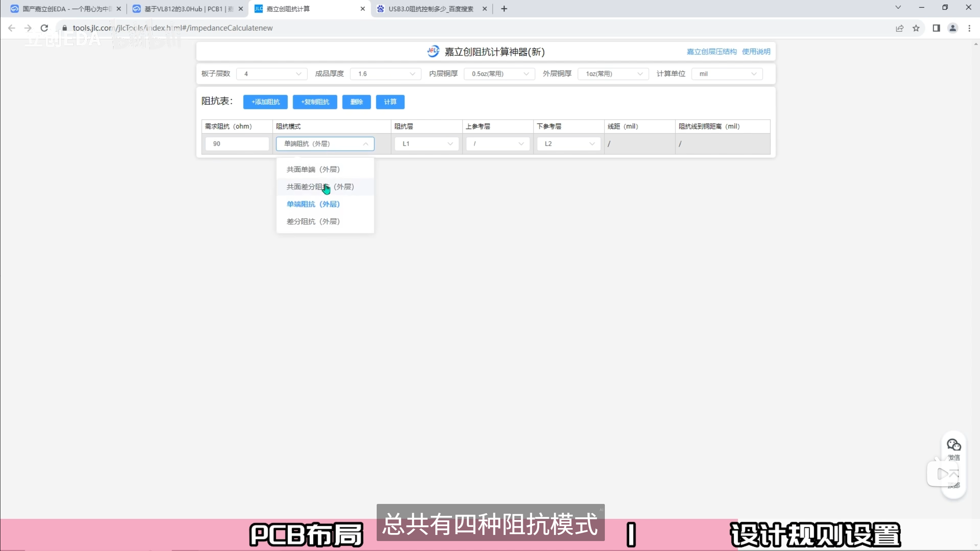The image size is (980, 551).
Task: Click the browser reload page icon
Action: [x=44, y=28]
